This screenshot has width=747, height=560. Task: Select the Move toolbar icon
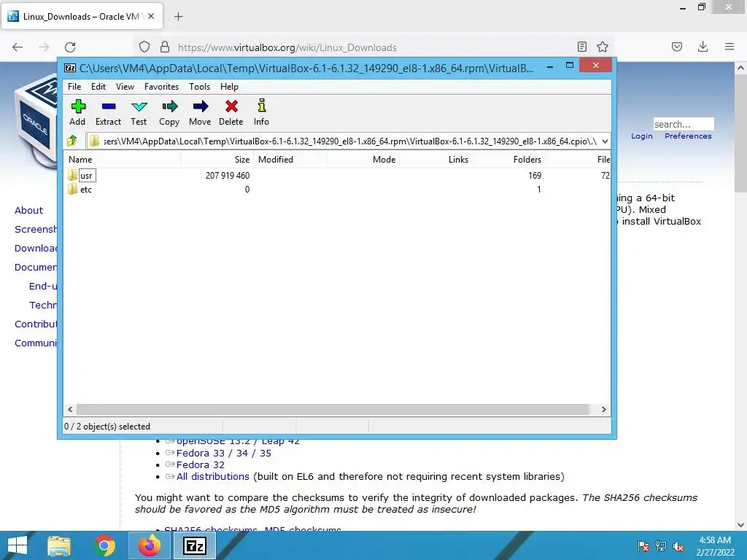point(200,112)
